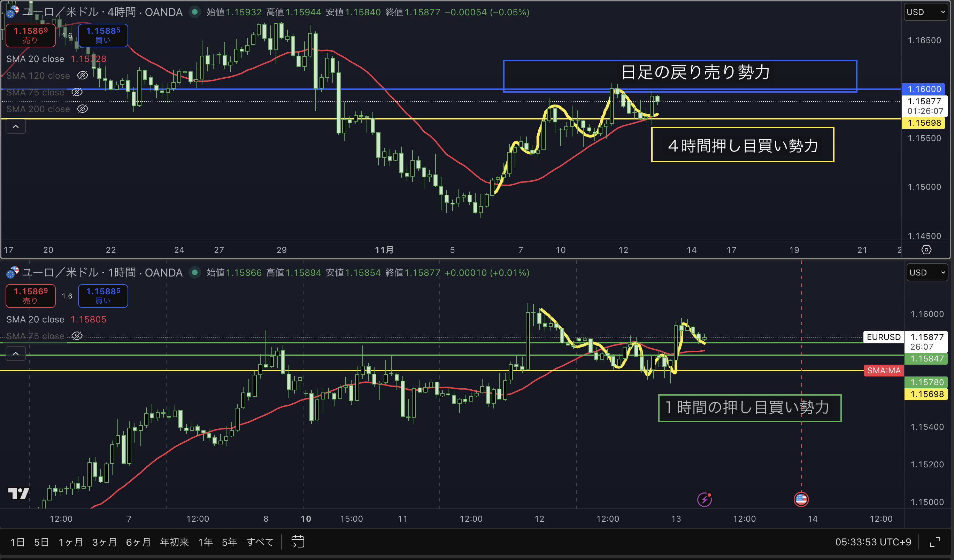The width and height of the screenshot is (954, 560).
Task: Click green market status dot on 4-hour chart
Action: [194, 12]
